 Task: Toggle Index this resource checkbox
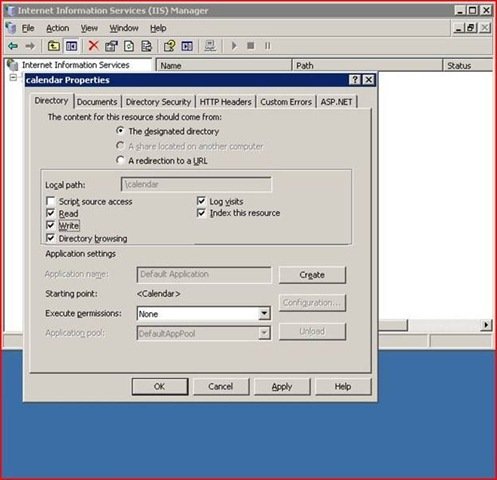coord(201,213)
